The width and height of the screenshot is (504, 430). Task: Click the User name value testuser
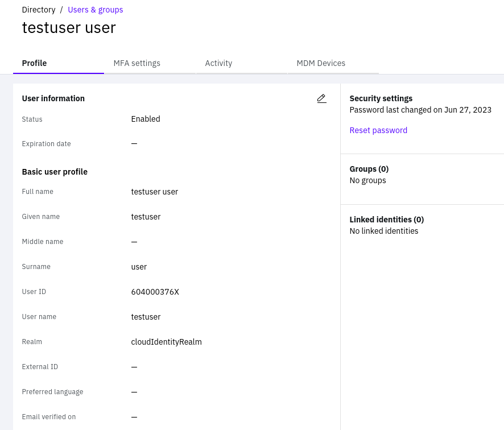pos(146,317)
